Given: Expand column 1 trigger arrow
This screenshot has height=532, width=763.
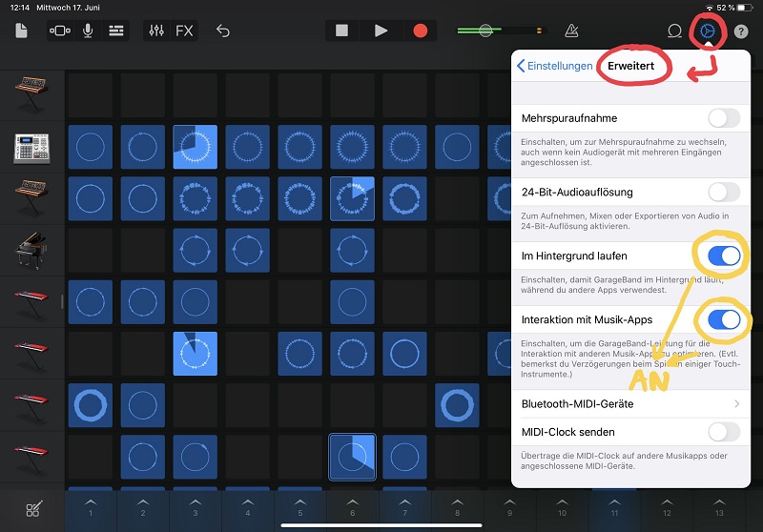Looking at the screenshot, I should point(92,508).
